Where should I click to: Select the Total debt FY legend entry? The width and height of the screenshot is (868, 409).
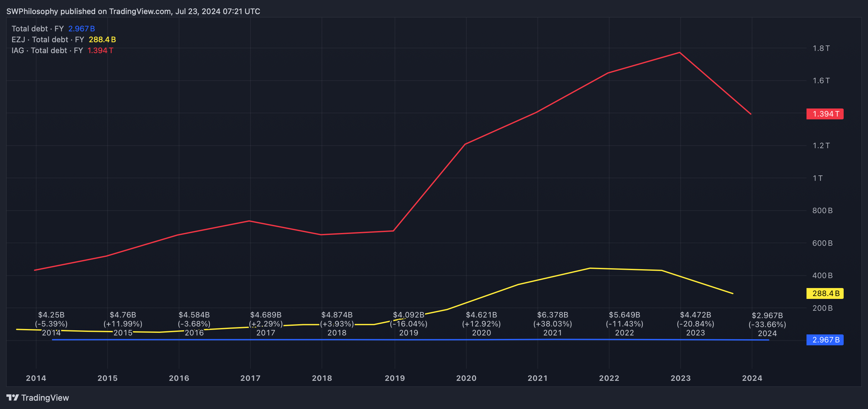click(37, 28)
